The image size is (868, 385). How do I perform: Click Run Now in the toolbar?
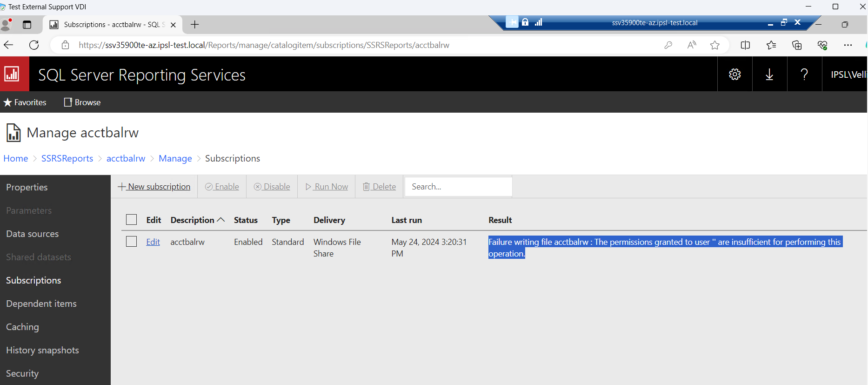tap(327, 187)
